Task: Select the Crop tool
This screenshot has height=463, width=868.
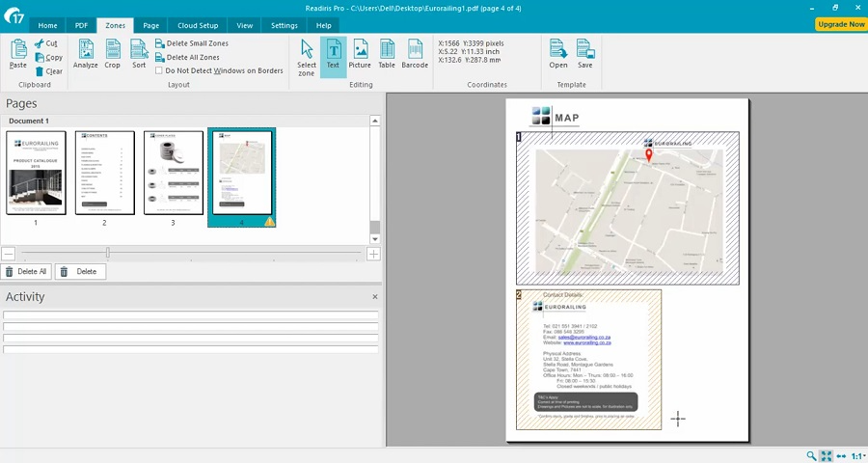Action: 113,53
